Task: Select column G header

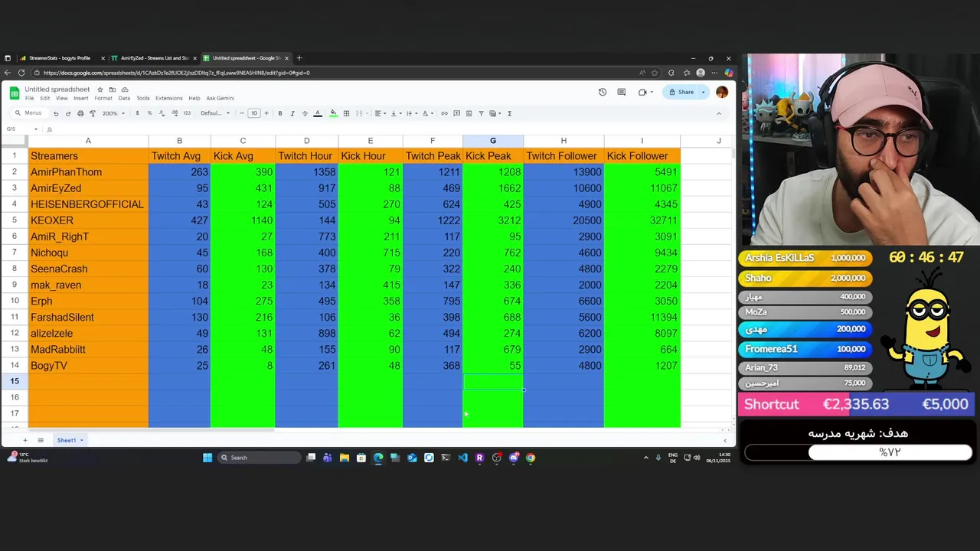Action: point(493,141)
